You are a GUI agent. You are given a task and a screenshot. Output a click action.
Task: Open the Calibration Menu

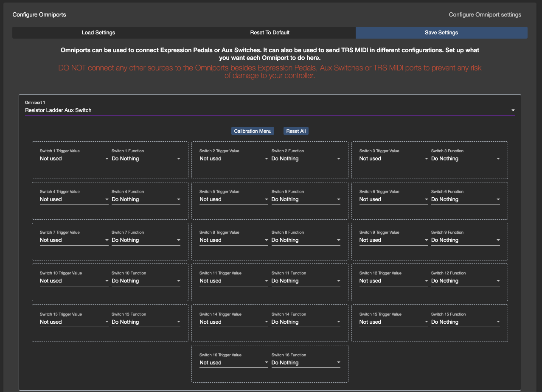[253, 131]
